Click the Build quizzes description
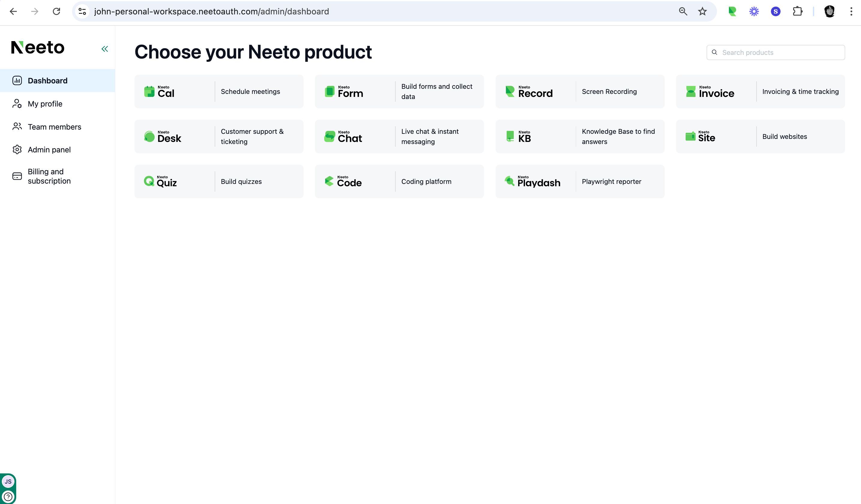Image resolution: width=861 pixels, height=504 pixels. tap(241, 181)
